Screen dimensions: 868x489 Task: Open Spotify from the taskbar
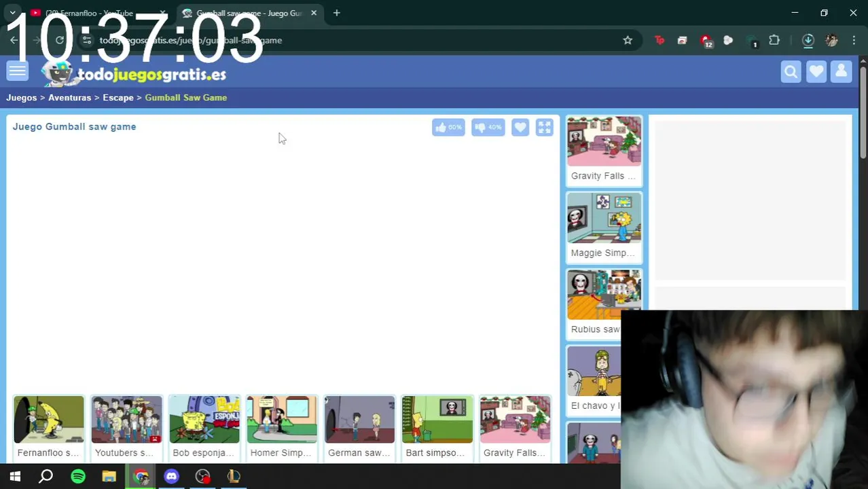(x=78, y=476)
